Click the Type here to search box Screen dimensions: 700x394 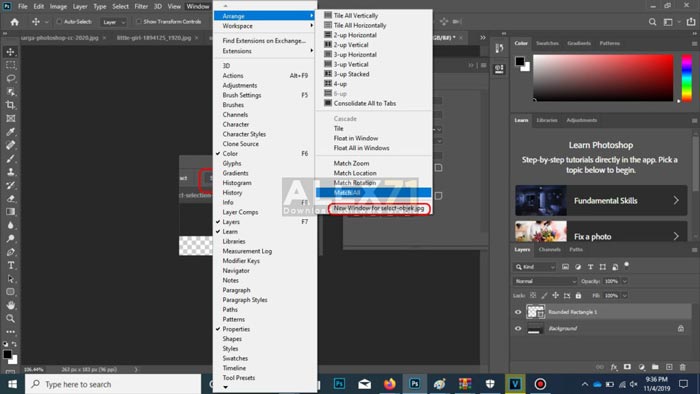[x=113, y=384]
